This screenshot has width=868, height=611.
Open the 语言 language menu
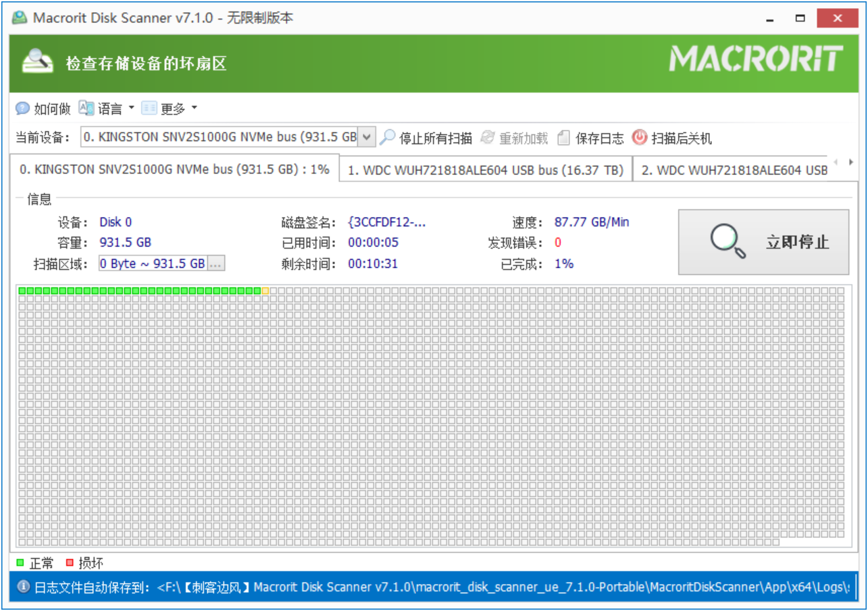point(101,108)
